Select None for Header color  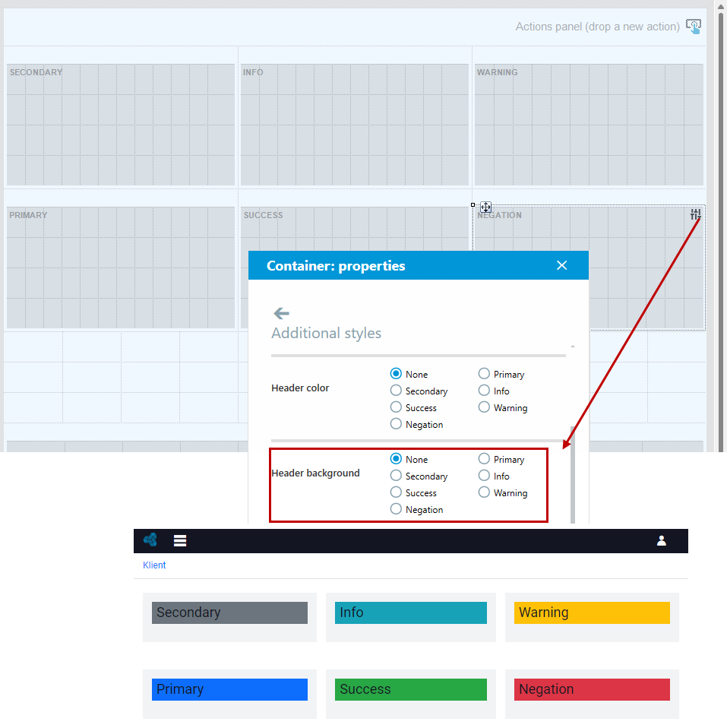[x=396, y=374]
